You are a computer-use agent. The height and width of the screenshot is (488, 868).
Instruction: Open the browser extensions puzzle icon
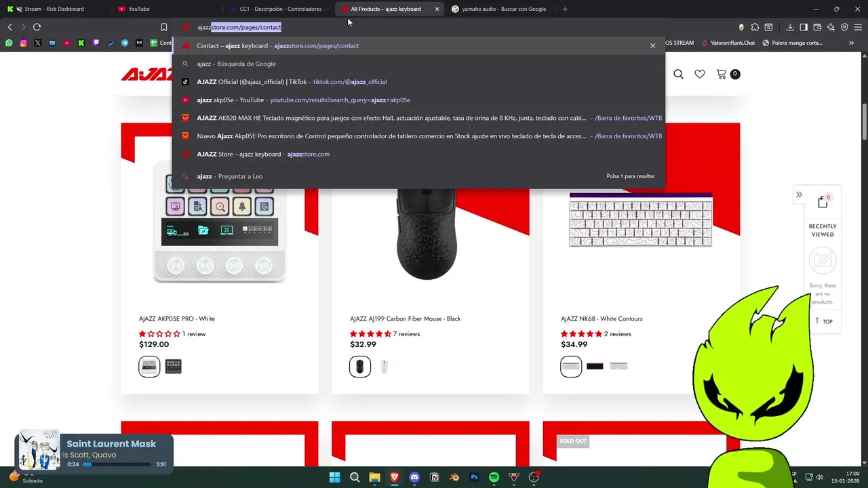[755, 27]
